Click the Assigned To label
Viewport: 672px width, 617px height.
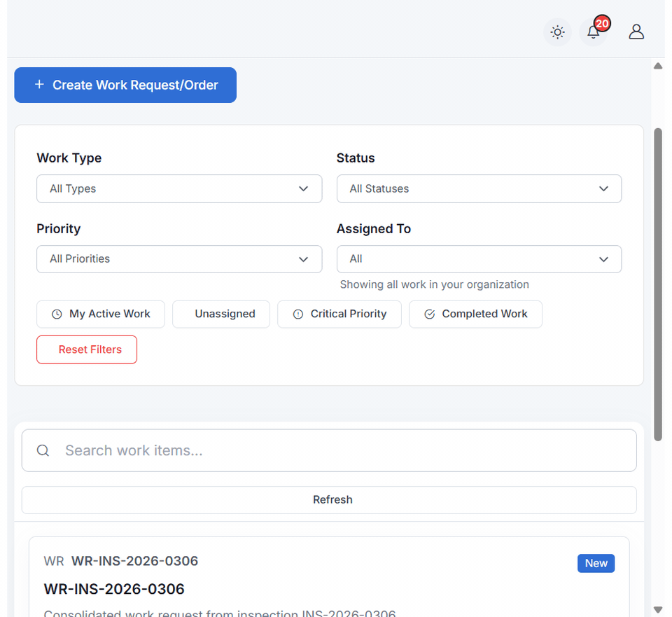[374, 229]
